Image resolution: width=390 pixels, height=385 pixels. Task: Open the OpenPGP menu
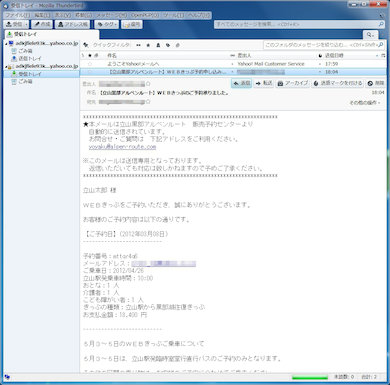[145, 15]
